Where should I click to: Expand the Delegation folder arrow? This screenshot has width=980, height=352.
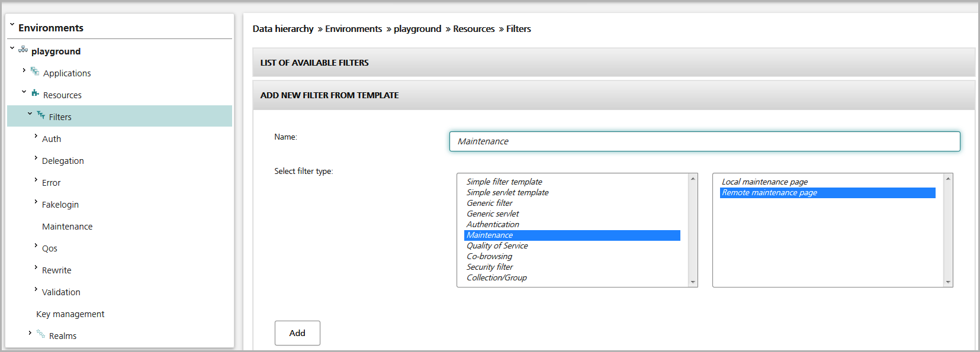[36, 157]
